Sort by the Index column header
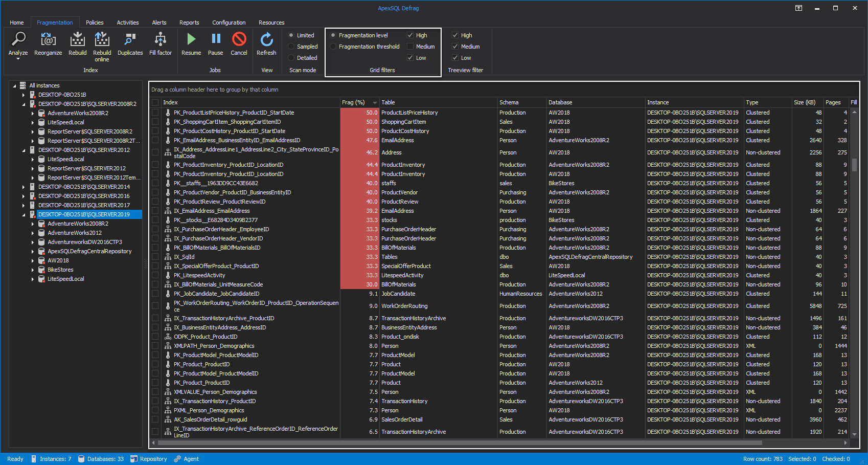Viewport: 868px width, 465px height. tap(250, 102)
